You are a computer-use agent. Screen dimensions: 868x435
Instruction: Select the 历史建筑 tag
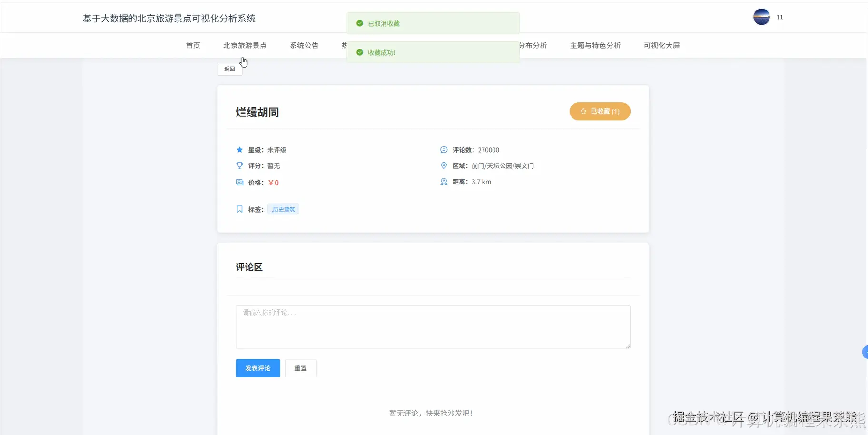point(283,209)
